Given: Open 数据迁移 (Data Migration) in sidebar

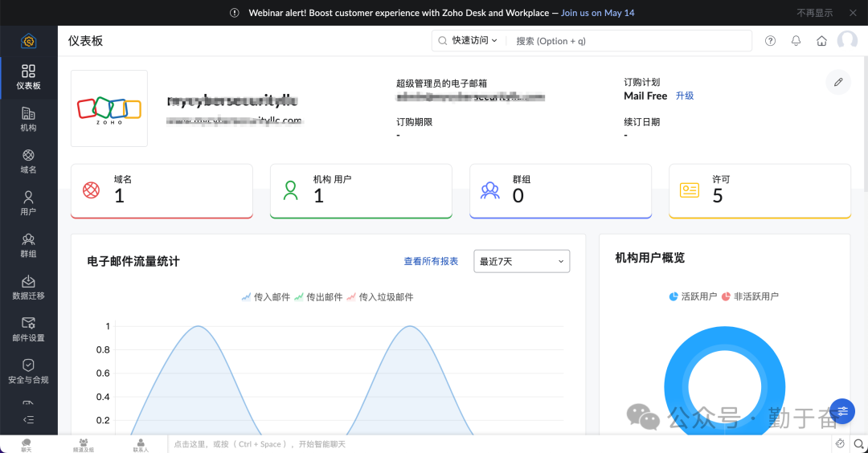Looking at the screenshot, I should (x=28, y=287).
